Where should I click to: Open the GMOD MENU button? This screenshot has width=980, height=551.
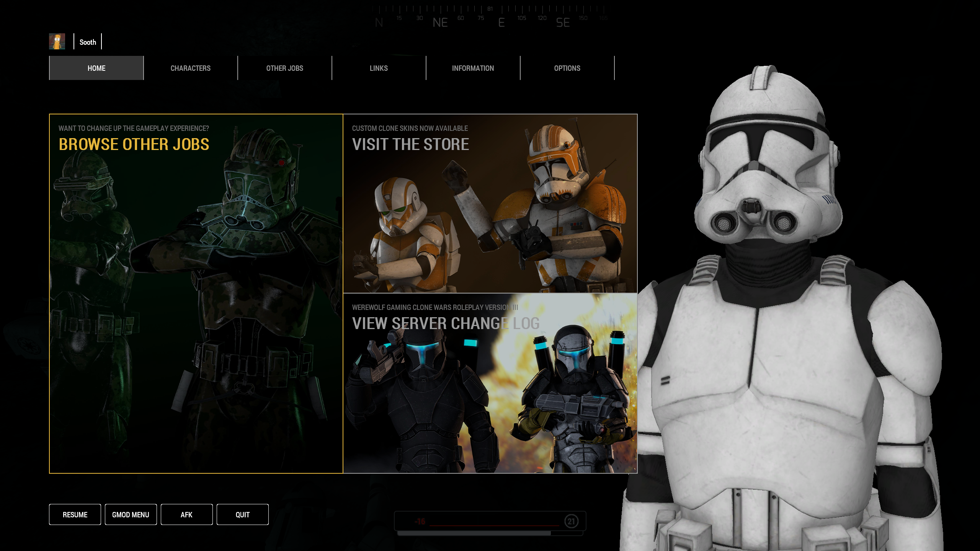131,515
